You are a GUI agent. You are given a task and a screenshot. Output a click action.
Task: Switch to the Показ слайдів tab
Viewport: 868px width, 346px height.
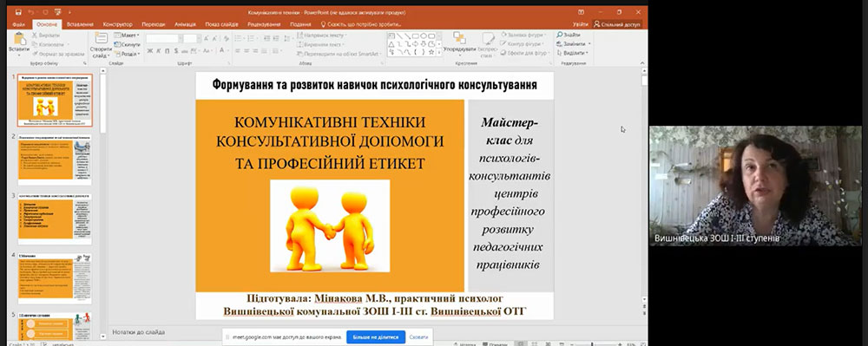pos(221,24)
